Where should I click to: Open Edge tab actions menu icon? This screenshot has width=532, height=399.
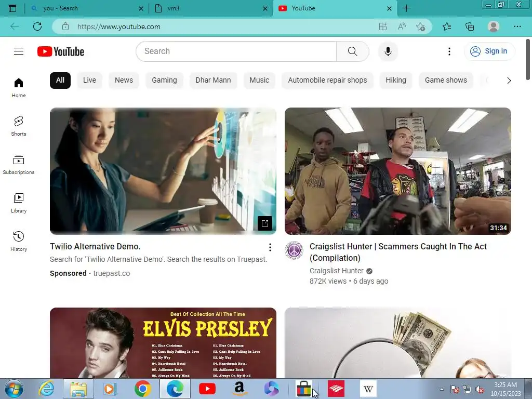click(12, 8)
